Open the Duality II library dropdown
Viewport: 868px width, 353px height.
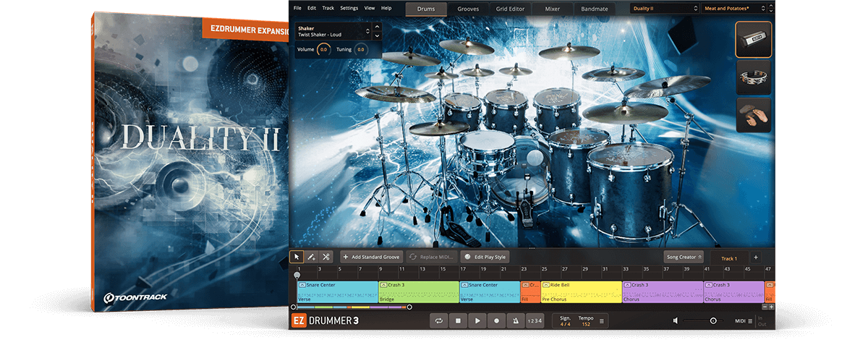pyautogui.click(x=663, y=9)
